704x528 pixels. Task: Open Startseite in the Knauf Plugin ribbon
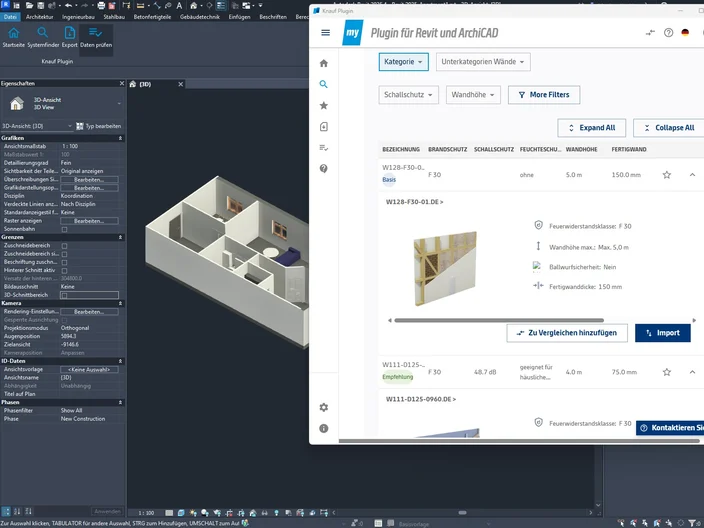pyautogui.click(x=13, y=37)
